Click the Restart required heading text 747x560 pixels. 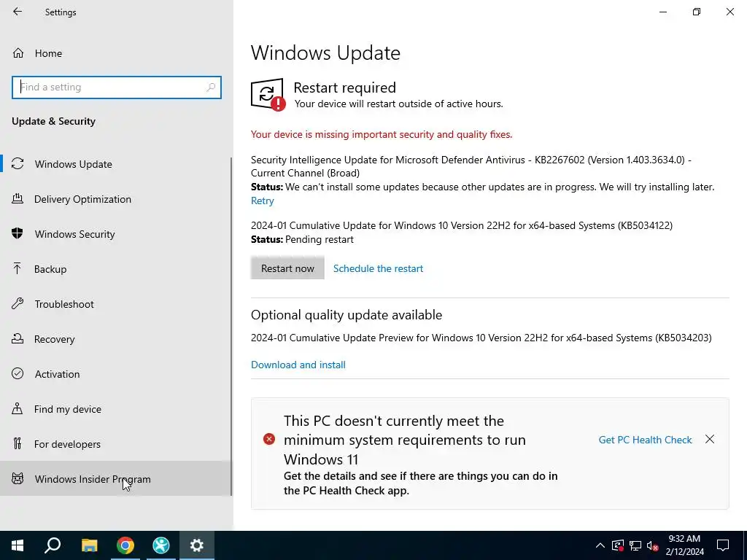pos(345,87)
